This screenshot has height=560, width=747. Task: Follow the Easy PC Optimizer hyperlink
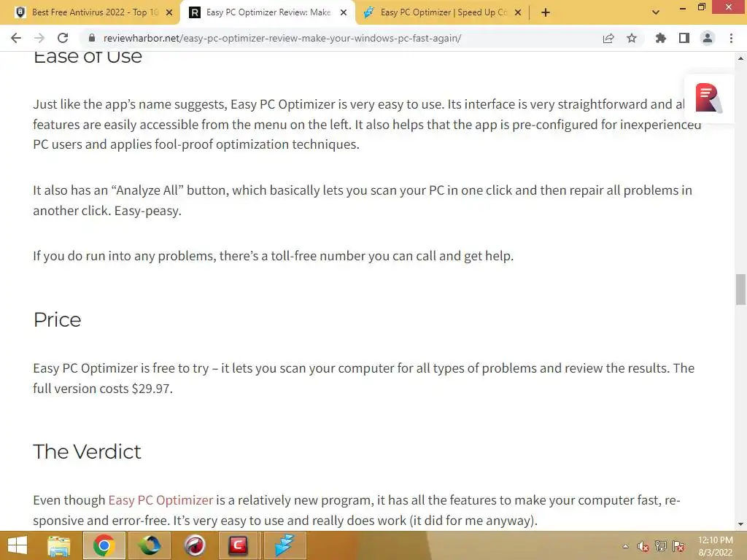tap(160, 500)
